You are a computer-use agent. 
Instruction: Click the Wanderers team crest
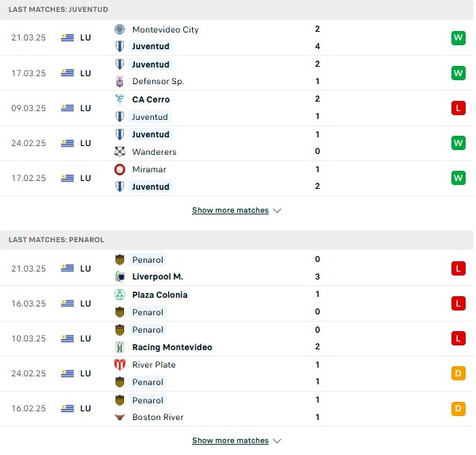pos(120,152)
